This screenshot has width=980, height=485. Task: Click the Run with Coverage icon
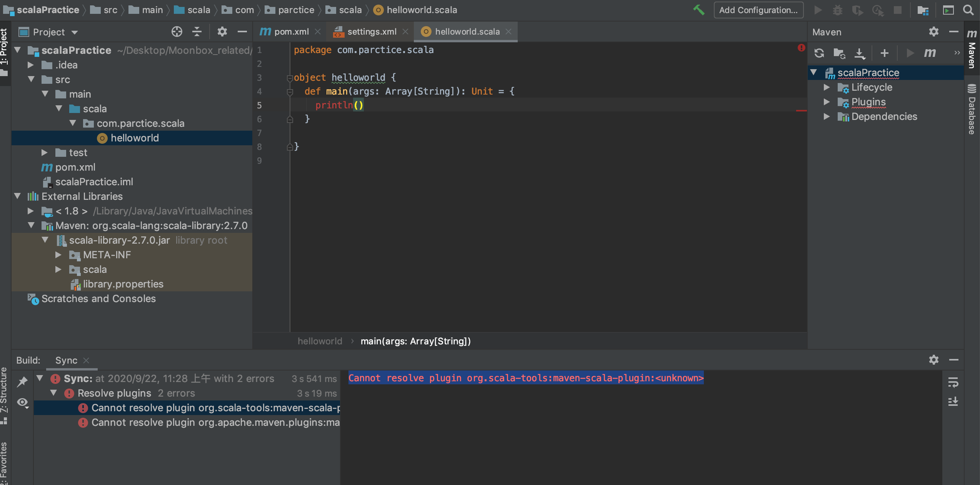(x=857, y=10)
